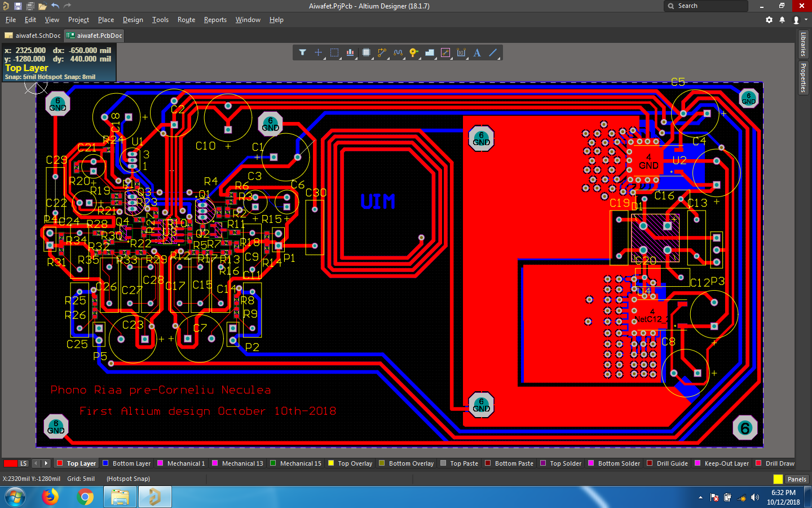Open the Align objects bar-chart tool

coord(350,52)
